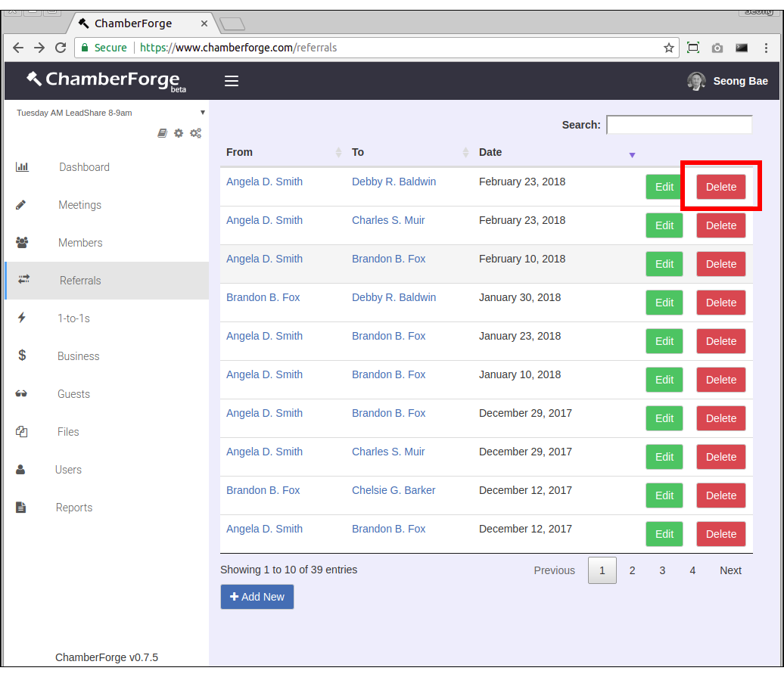Click the single gear settings icon

(179, 133)
